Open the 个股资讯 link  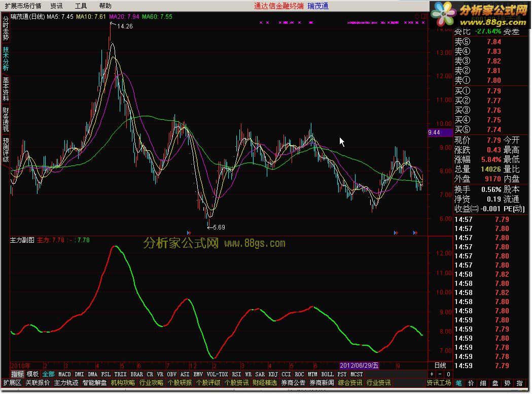236,383
